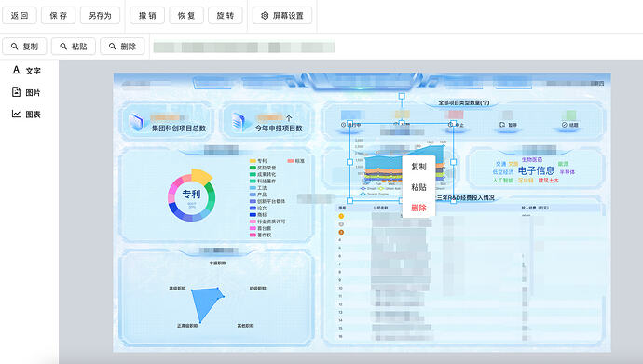Toggle the 工法 legend entry
Viewport: 643px width, 364px height.
[258, 188]
